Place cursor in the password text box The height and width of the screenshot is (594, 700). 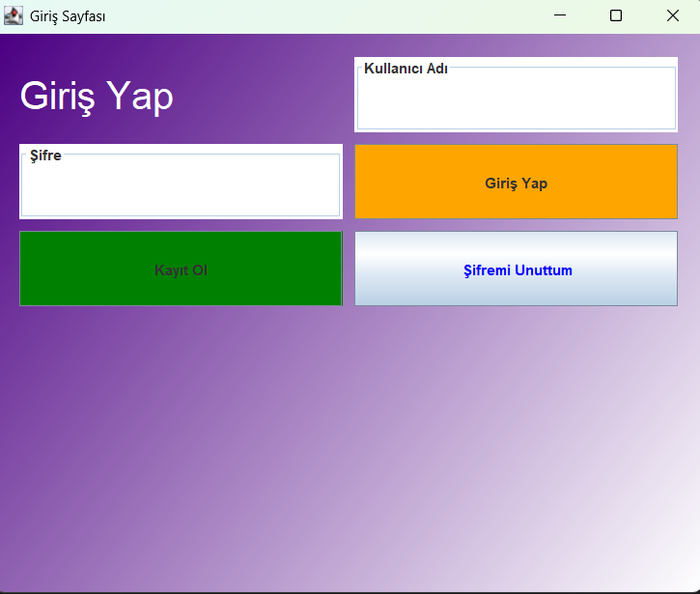click(x=181, y=191)
